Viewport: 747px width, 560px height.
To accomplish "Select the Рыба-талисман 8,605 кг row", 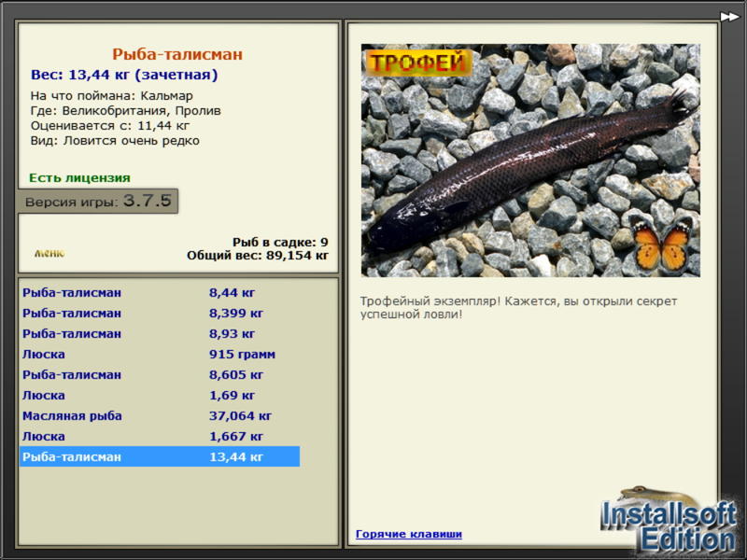I will click(160, 374).
